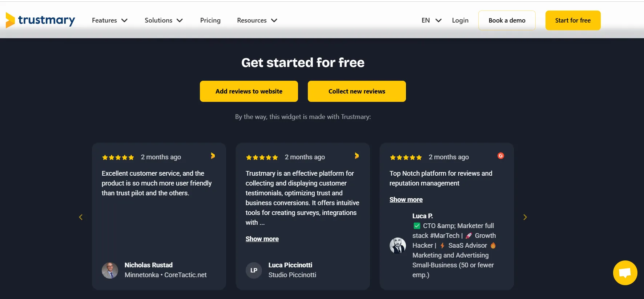Click the five-star rating on the first review

tap(118, 157)
